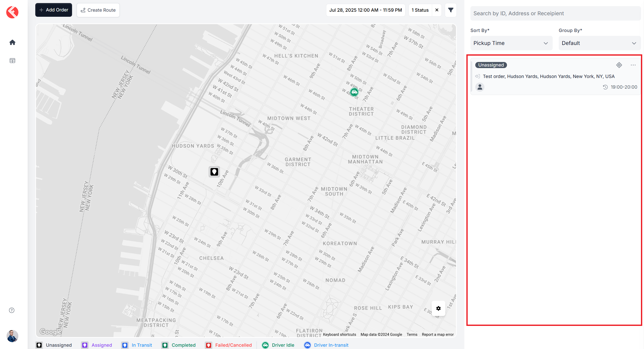
Task: Open the Jul 28, 2025 date range picker
Action: click(365, 10)
